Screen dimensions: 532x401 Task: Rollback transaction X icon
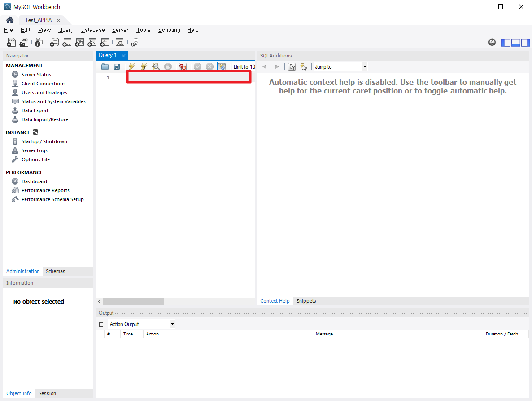coord(209,66)
